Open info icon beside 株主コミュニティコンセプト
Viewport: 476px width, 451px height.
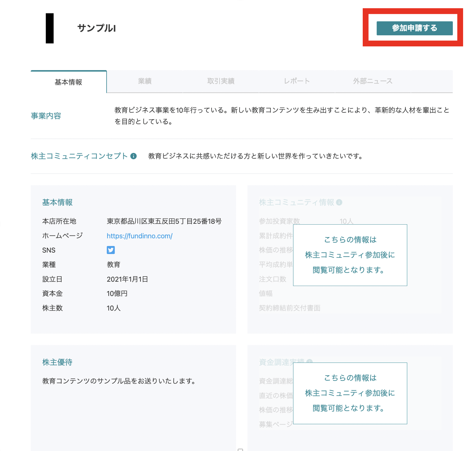pos(134,156)
